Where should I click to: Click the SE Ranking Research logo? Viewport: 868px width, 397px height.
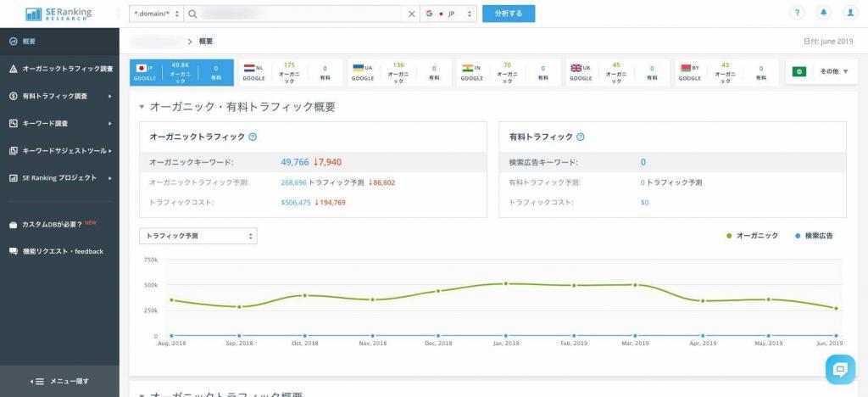(58, 14)
